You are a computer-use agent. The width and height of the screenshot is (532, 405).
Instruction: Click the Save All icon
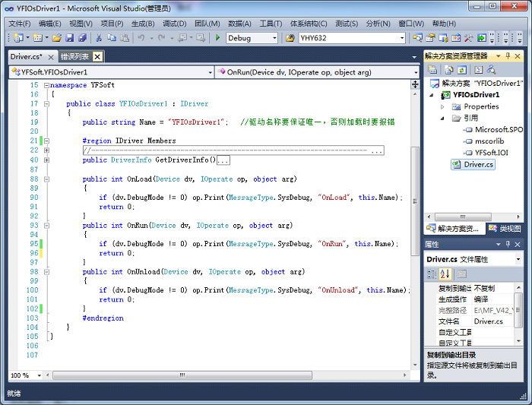pos(82,38)
